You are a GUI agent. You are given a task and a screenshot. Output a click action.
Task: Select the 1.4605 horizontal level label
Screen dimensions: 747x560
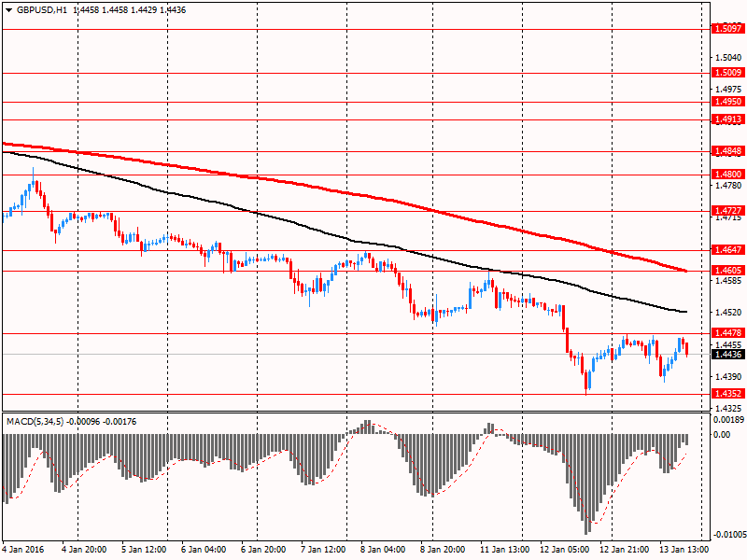(728, 271)
